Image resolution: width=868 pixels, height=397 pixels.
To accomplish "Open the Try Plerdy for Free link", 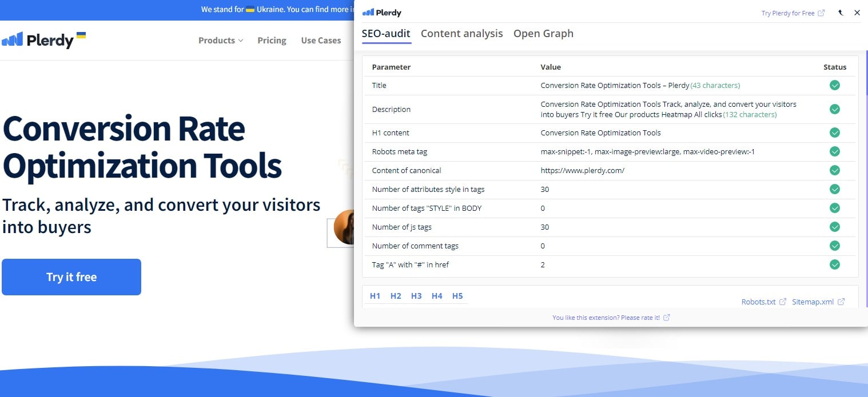I will pyautogui.click(x=793, y=13).
